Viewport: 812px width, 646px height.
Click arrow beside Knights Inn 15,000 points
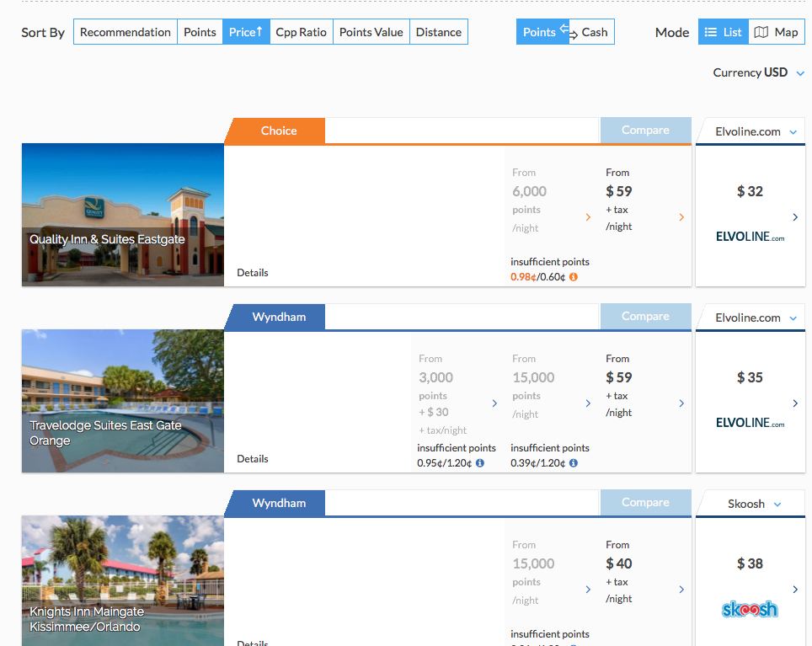(x=588, y=590)
